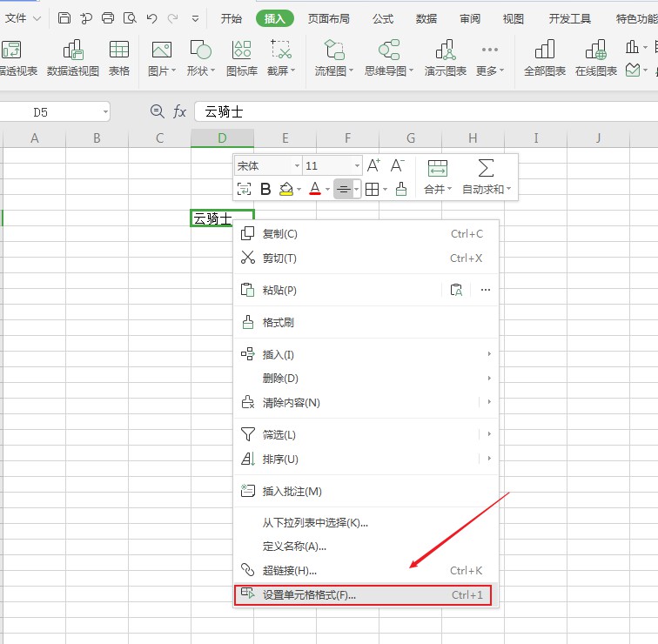This screenshot has width=658, height=644.
Task: Click the Save icon in quick toolbar
Action: [64, 18]
